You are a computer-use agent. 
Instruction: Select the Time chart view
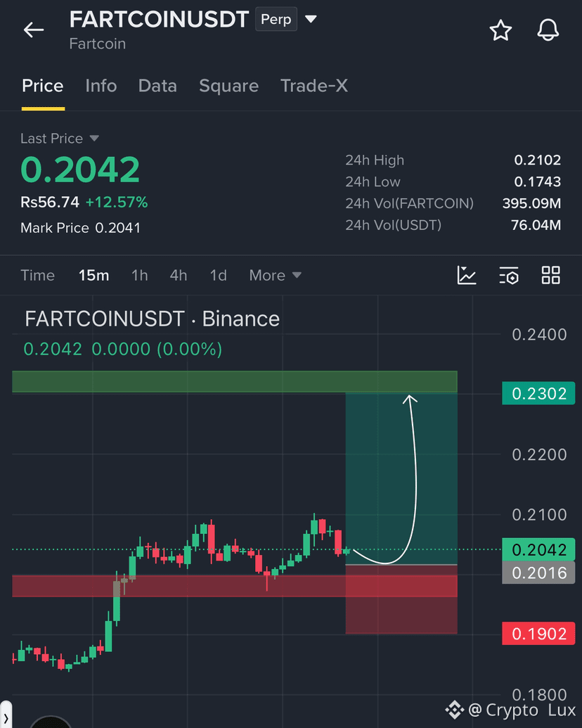point(37,275)
